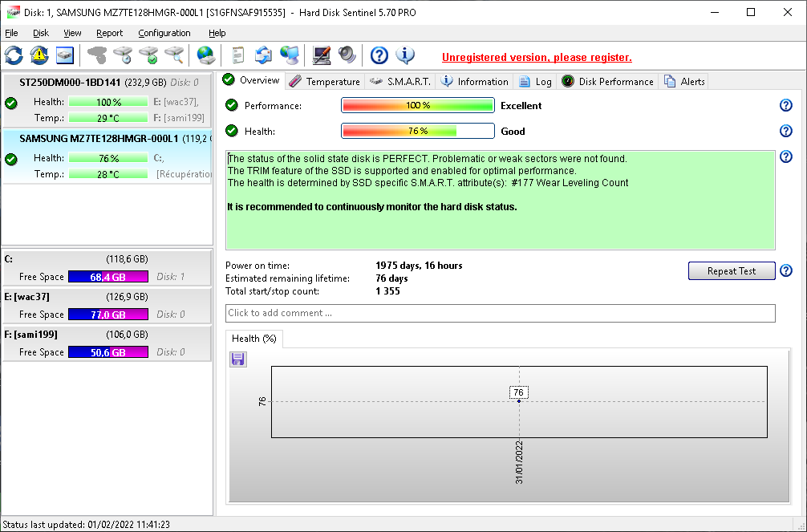Switch to the Log tab
Screen dimensions: 807x532
pos(535,81)
